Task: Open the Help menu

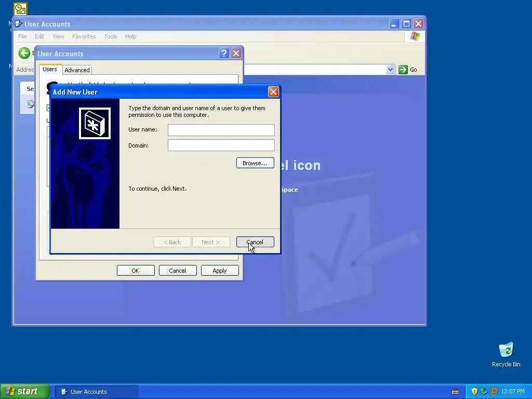Action: [130, 36]
